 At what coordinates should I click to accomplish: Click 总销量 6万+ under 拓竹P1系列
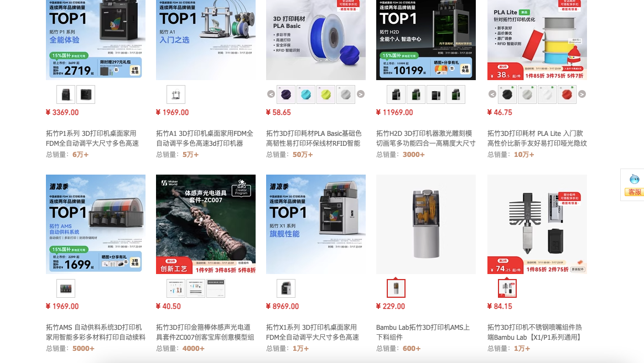[x=67, y=155]
